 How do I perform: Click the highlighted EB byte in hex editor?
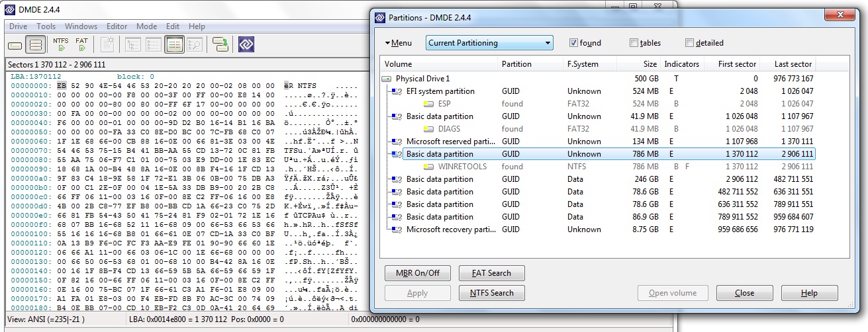62,85
